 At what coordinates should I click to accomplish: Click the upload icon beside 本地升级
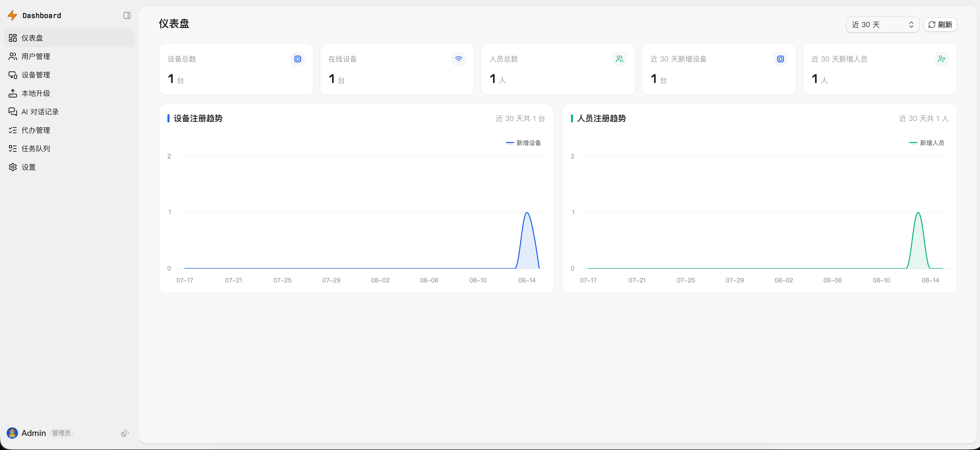click(x=13, y=93)
